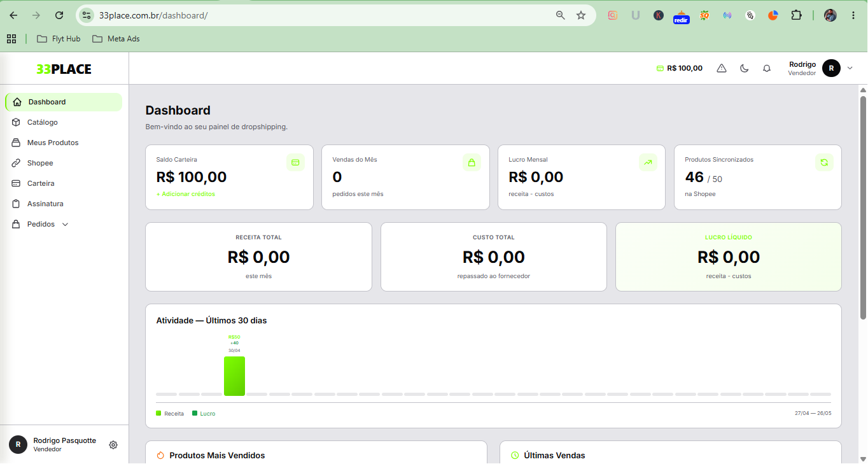Screen dimensions: 868x464
Task: Open Meus Produtos in the sidebar
Action: (x=64, y=143)
